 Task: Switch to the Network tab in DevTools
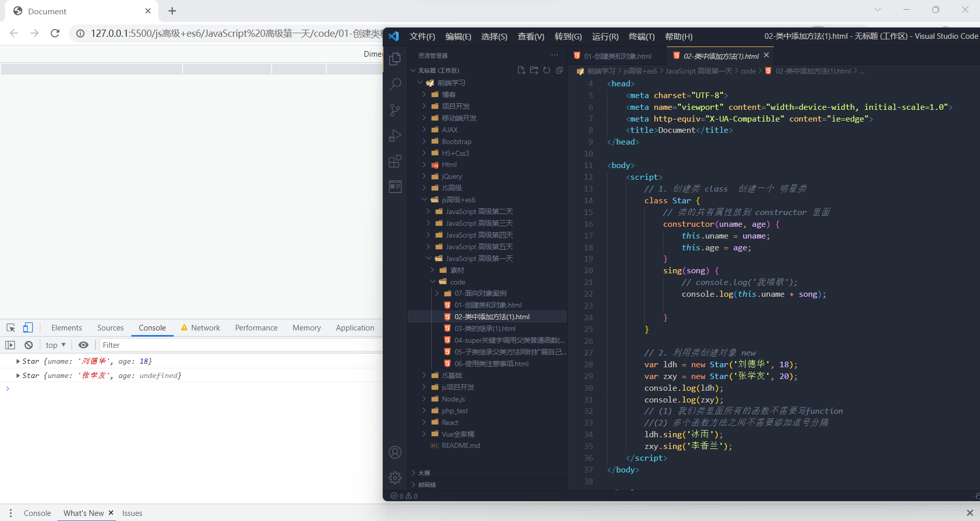click(x=201, y=328)
